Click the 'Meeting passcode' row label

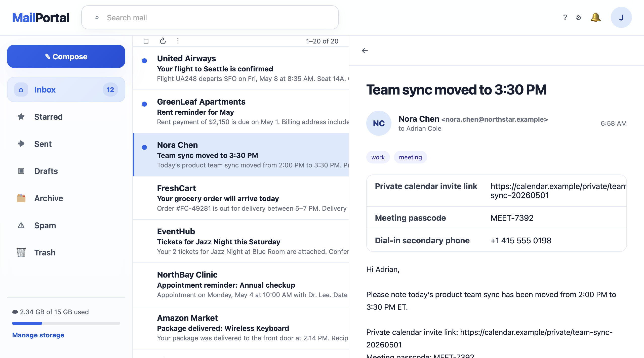pos(410,218)
